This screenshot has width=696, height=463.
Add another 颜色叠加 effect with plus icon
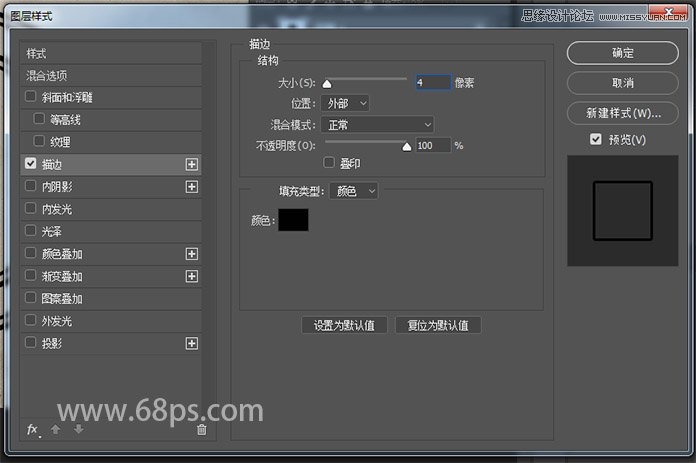tap(192, 254)
